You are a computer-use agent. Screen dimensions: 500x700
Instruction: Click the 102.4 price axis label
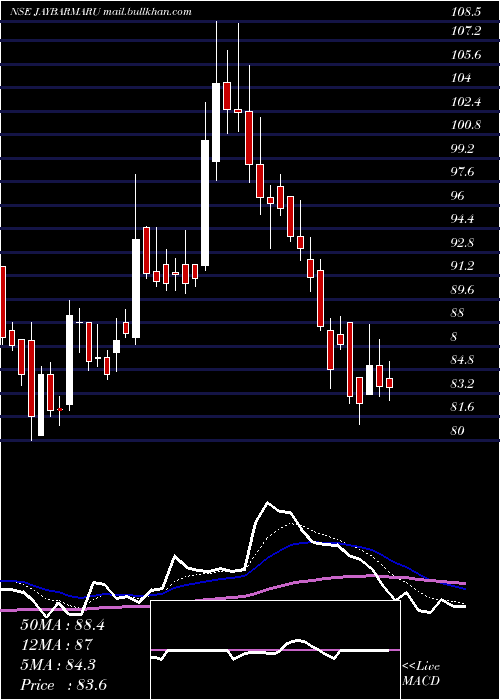pos(466,102)
